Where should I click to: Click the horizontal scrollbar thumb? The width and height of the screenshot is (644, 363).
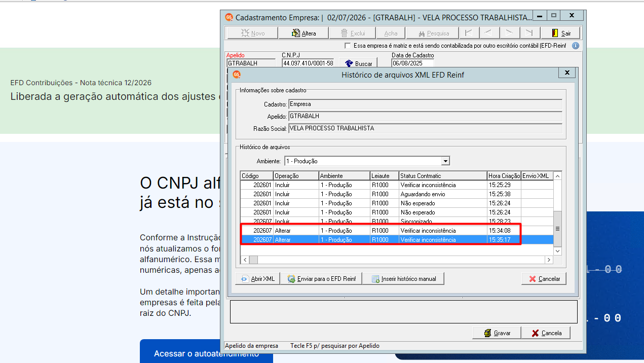coord(253,260)
